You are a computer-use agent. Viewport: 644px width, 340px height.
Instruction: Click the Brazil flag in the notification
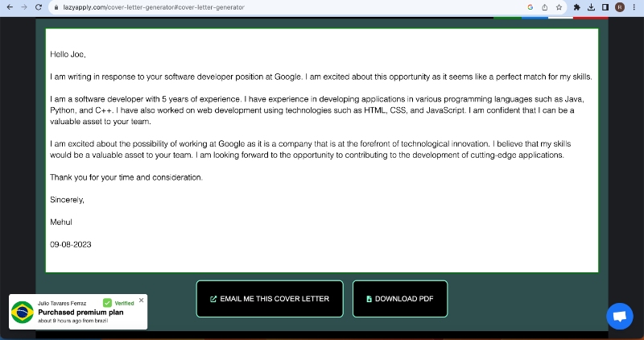pos(22,312)
